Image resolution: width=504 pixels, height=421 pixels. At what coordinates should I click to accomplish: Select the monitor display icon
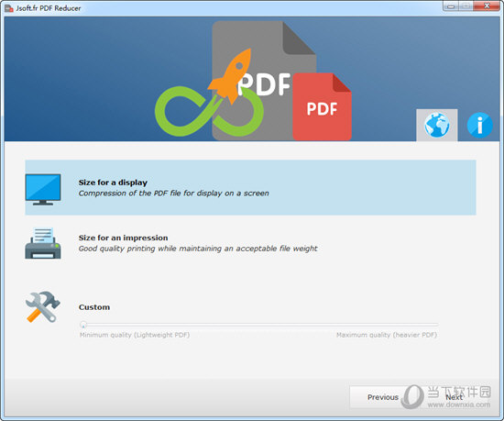coord(43,190)
